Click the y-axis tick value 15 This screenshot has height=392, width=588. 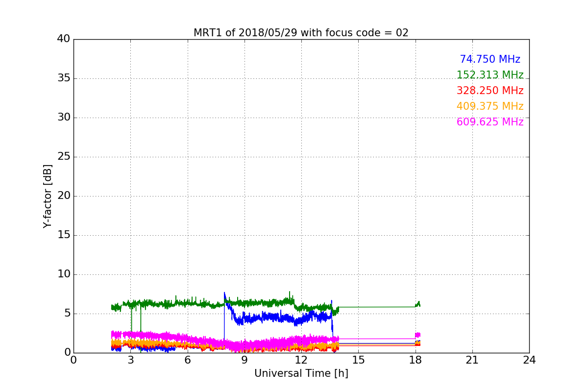[x=64, y=235]
